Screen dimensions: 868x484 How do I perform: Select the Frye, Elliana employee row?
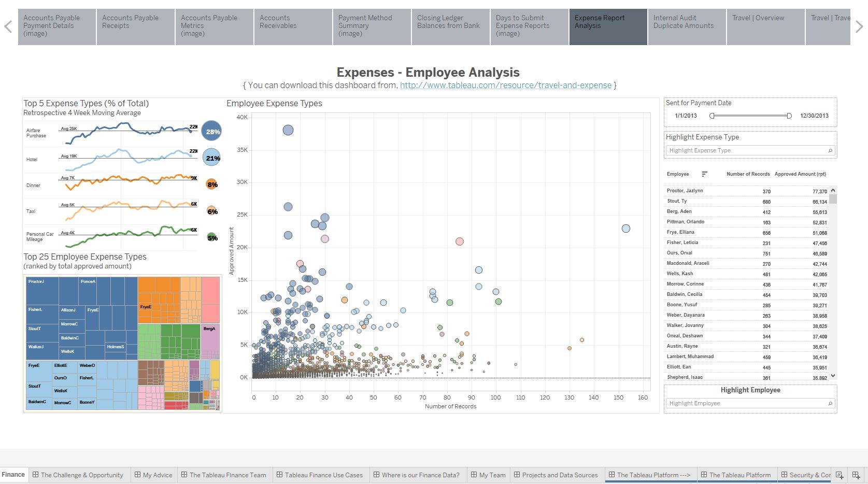coord(747,232)
